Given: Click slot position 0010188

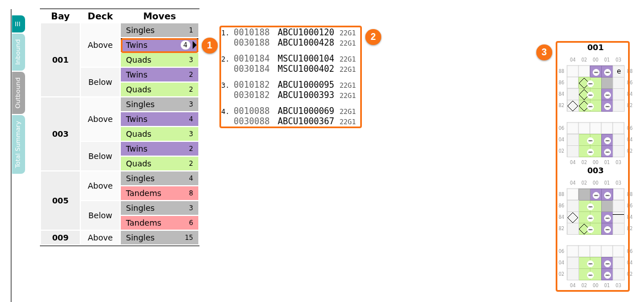Looking at the screenshot, I should point(252,32).
